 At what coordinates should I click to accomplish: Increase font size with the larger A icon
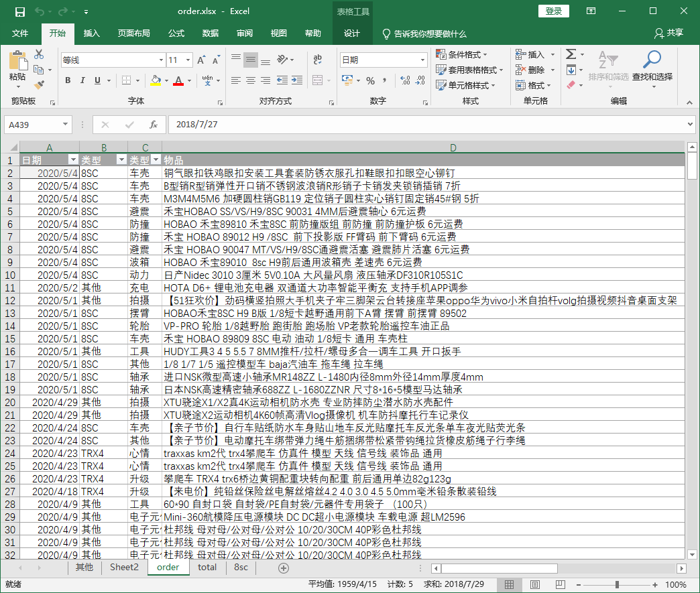click(x=201, y=60)
